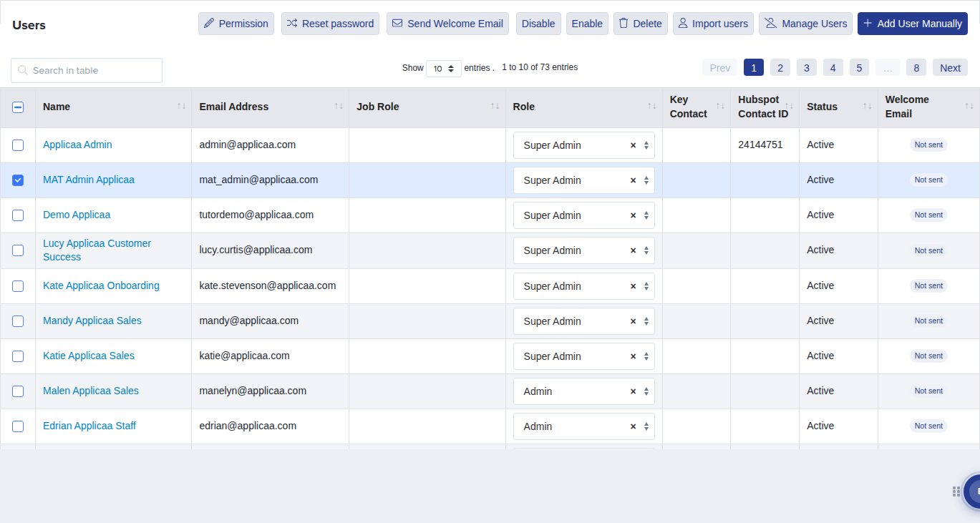Select the Malen Applicaa Sales checkbox

tap(18, 391)
